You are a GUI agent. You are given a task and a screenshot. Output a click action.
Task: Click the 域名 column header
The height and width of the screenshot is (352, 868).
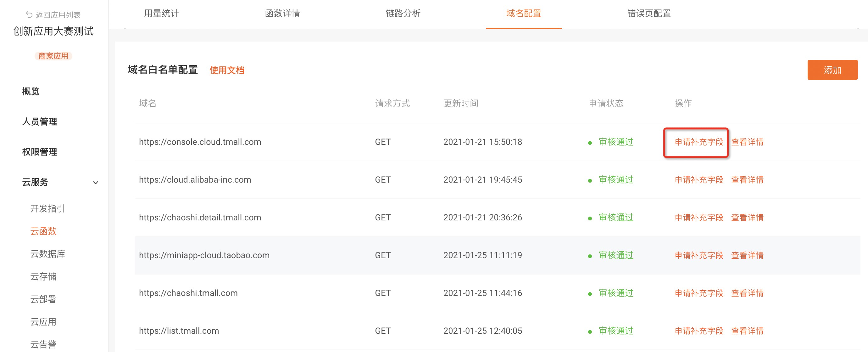point(147,103)
